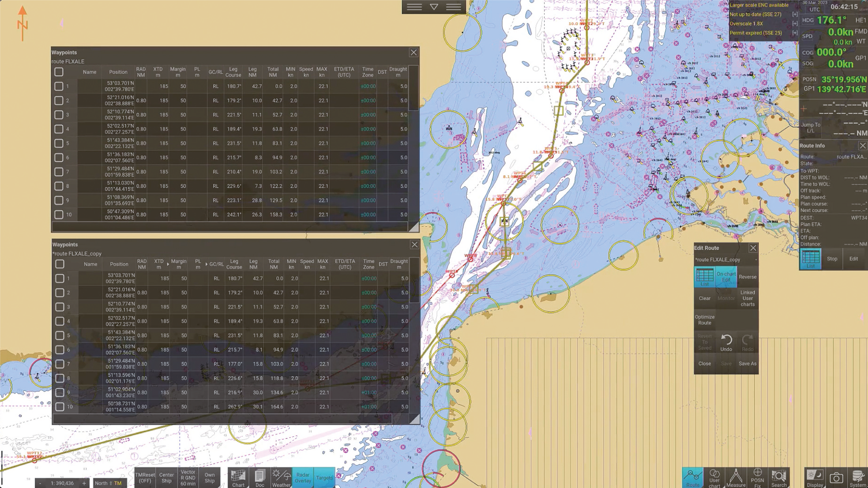Click Own Ship button
The height and width of the screenshot is (488, 868).
(210, 478)
